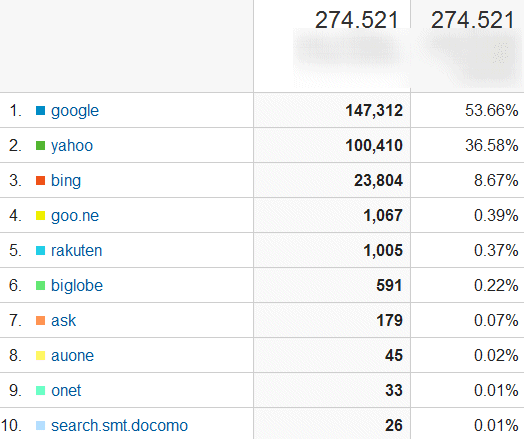Open the rakuten source link
This screenshot has height=439, width=524.
tap(77, 251)
